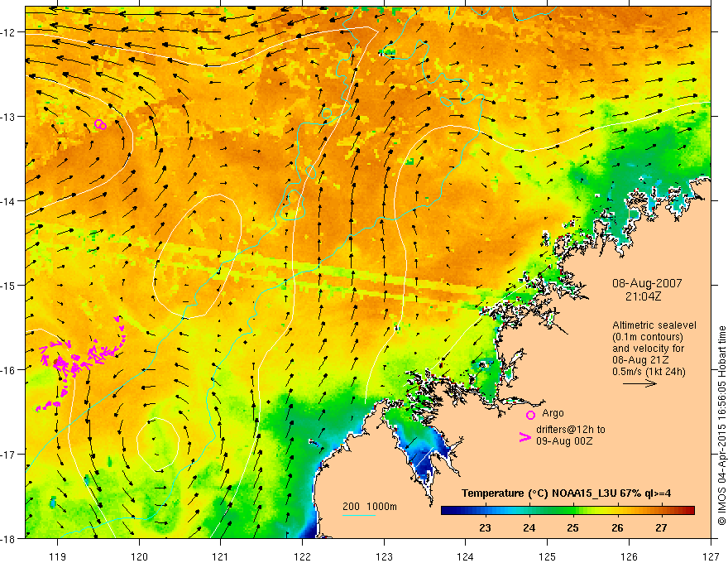The width and height of the screenshot is (728, 563).
Task: Click the '200 1000m' depth label
Action: click(x=370, y=507)
